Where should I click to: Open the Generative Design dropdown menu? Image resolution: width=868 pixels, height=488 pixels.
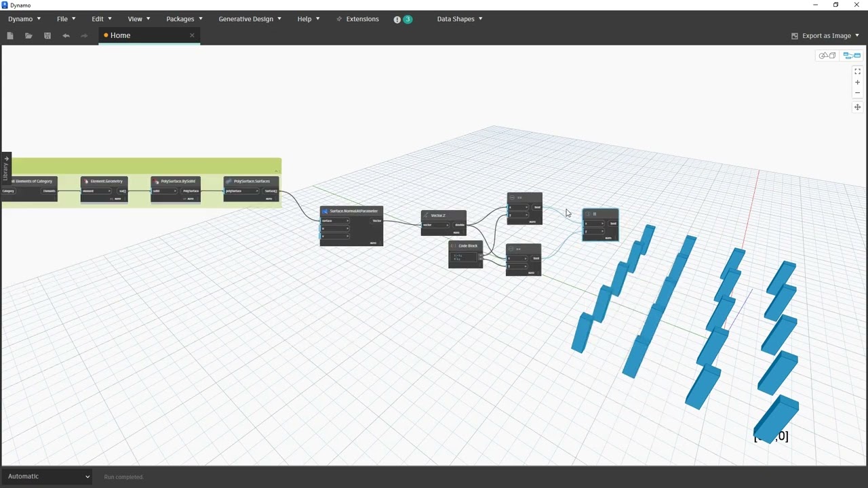(250, 19)
